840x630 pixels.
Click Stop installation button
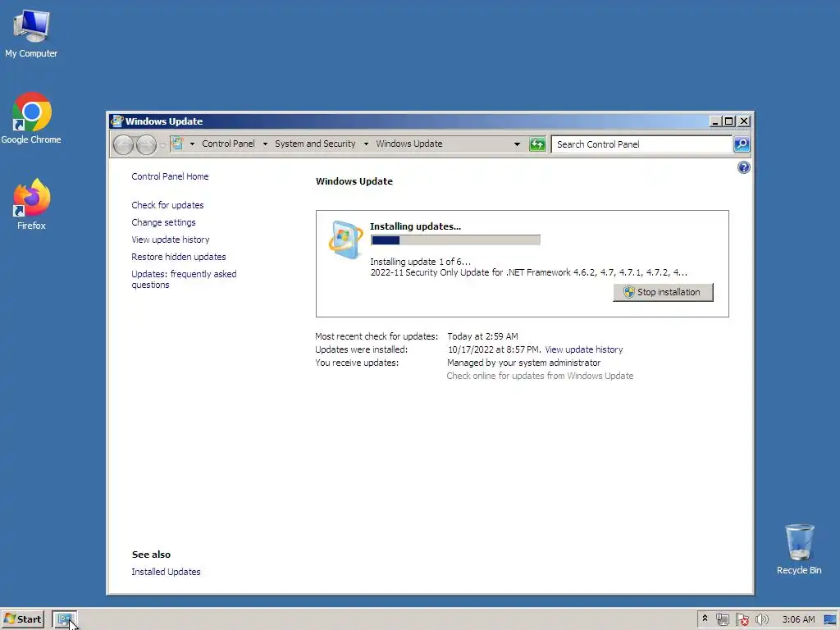663,292
